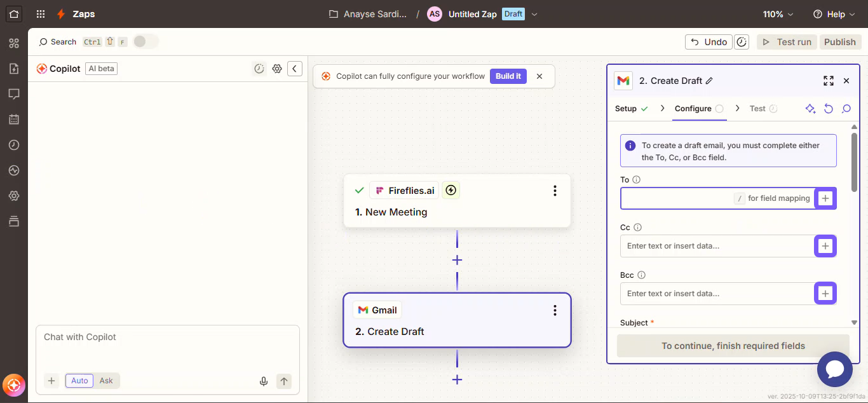Image resolution: width=868 pixels, height=403 pixels.
Task: Open Fireflies.ai step three-dot menu
Action: click(x=555, y=191)
